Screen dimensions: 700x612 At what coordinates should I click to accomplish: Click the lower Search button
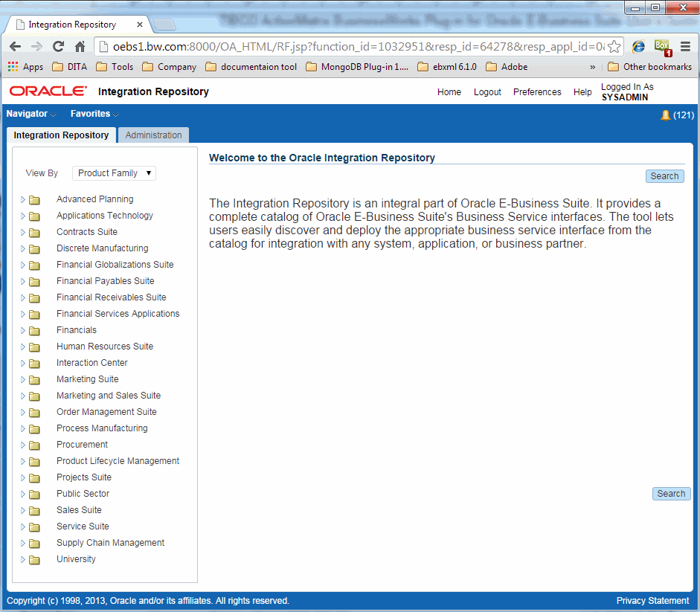click(x=672, y=494)
